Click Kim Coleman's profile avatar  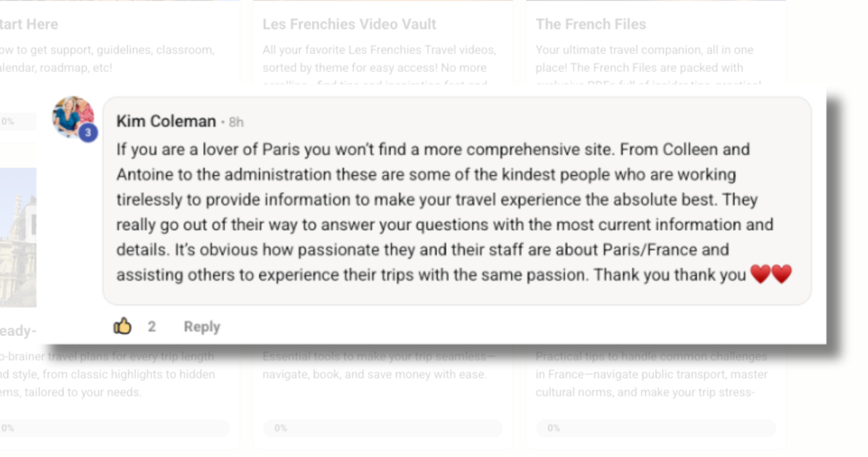(x=72, y=116)
